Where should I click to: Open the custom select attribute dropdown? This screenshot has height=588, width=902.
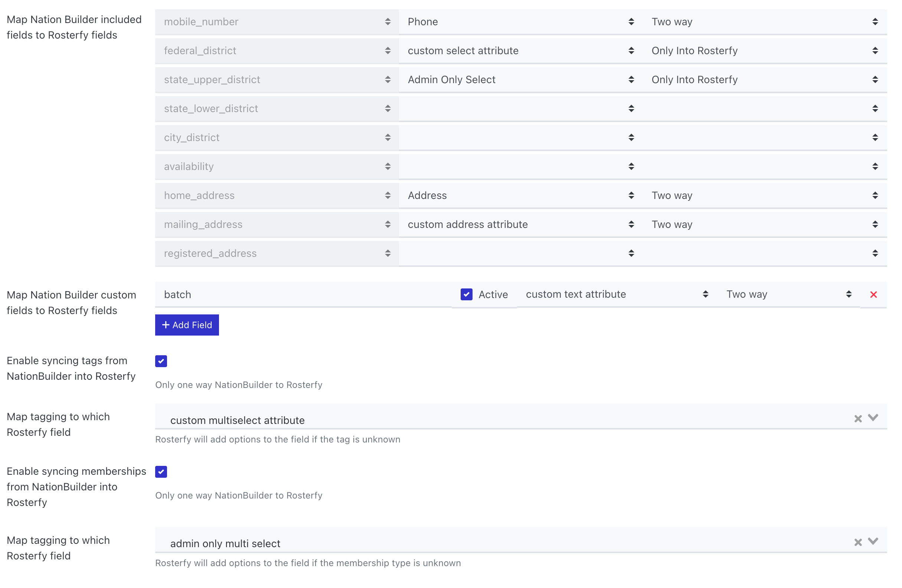coord(521,51)
